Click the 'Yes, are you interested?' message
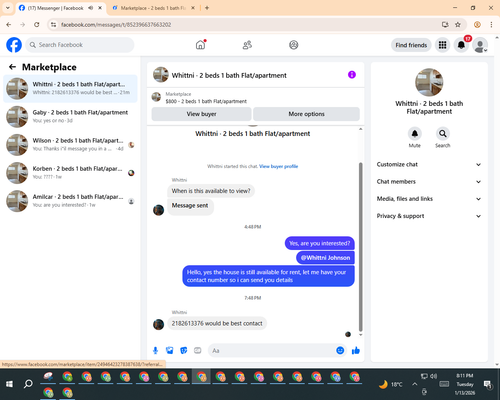Screen dimensions: 500x400 coord(320,243)
